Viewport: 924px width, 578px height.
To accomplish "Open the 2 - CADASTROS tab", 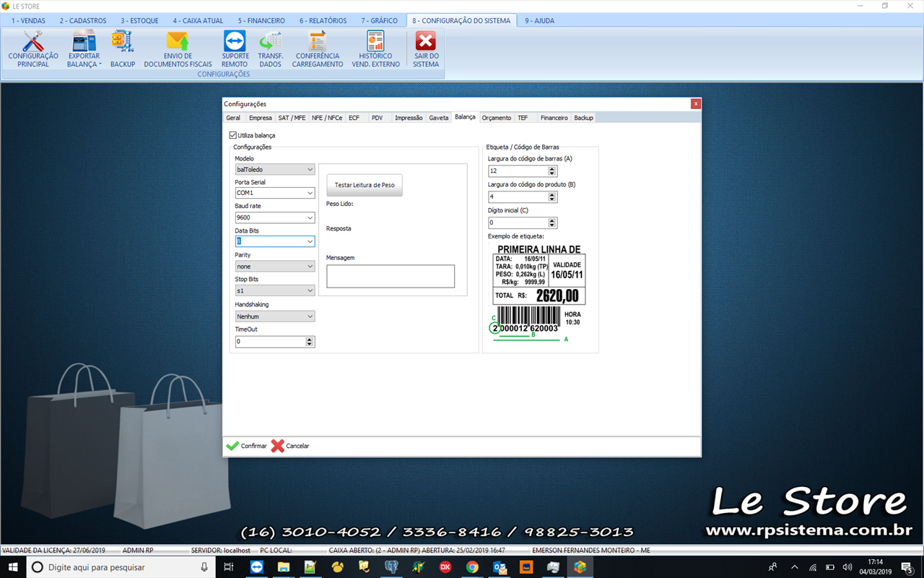I will coord(83,20).
